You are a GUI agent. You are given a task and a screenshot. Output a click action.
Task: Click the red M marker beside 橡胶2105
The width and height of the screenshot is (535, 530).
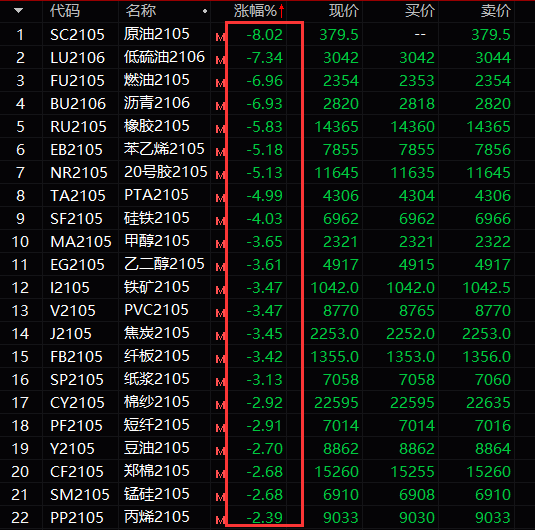coord(220,129)
